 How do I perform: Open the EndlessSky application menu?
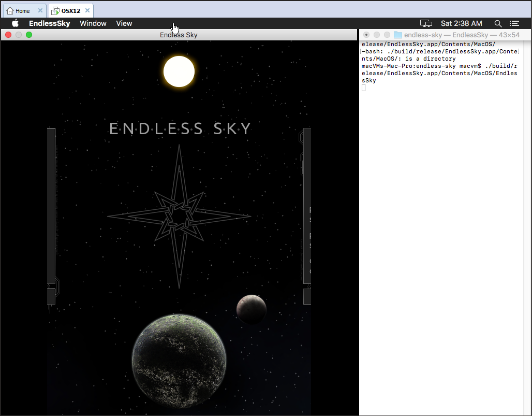(50, 23)
